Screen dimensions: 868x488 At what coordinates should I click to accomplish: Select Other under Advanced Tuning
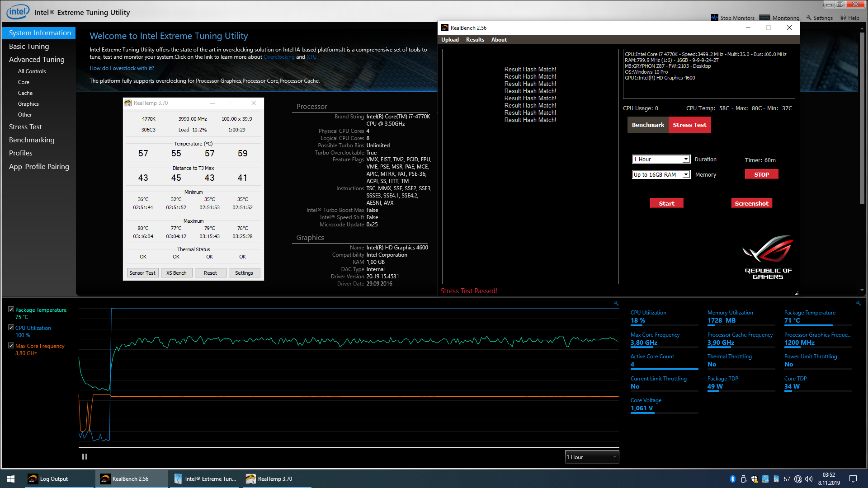[x=25, y=115]
